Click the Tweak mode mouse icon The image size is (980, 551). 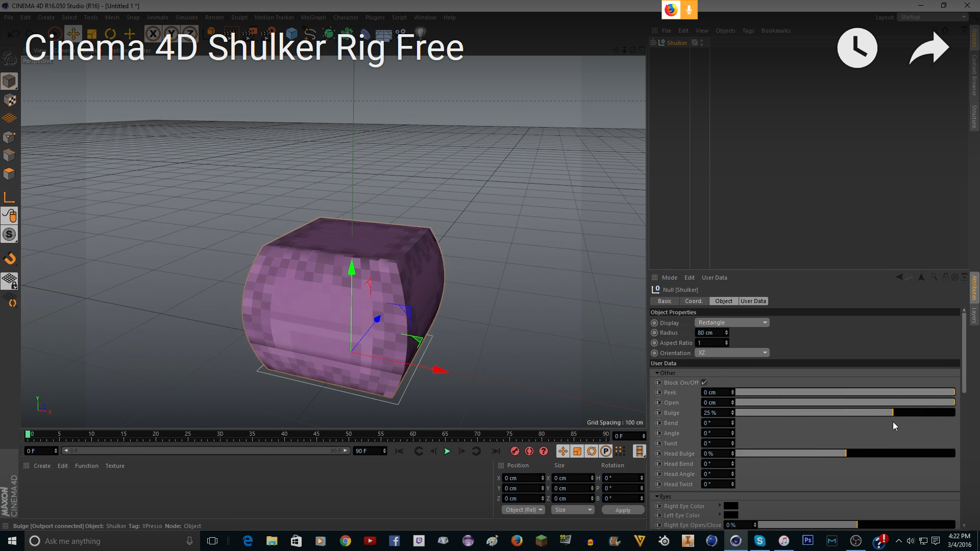click(x=9, y=216)
